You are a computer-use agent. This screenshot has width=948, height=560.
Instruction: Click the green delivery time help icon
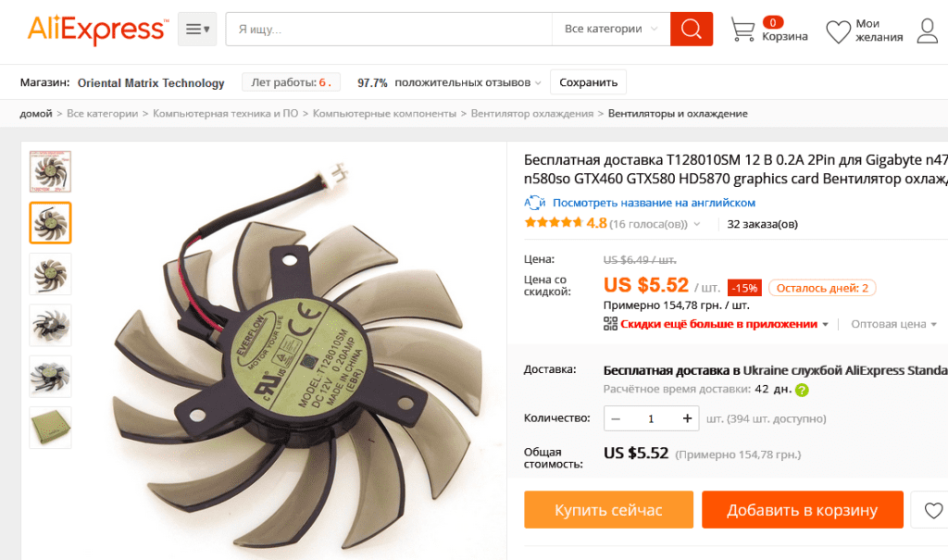click(802, 390)
